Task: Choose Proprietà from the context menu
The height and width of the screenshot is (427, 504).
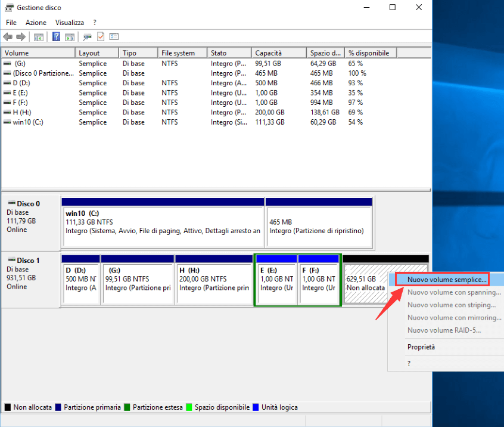Action: [421, 347]
